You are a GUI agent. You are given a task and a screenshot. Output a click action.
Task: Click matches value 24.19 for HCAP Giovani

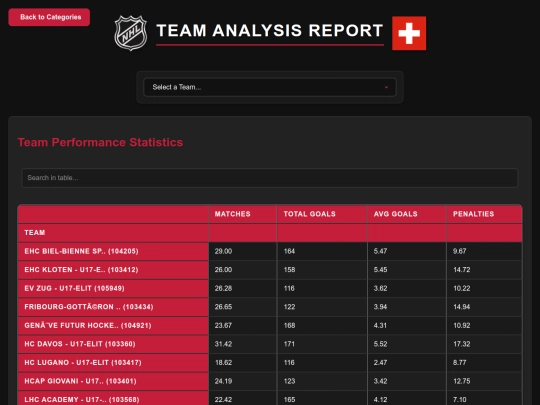point(223,381)
